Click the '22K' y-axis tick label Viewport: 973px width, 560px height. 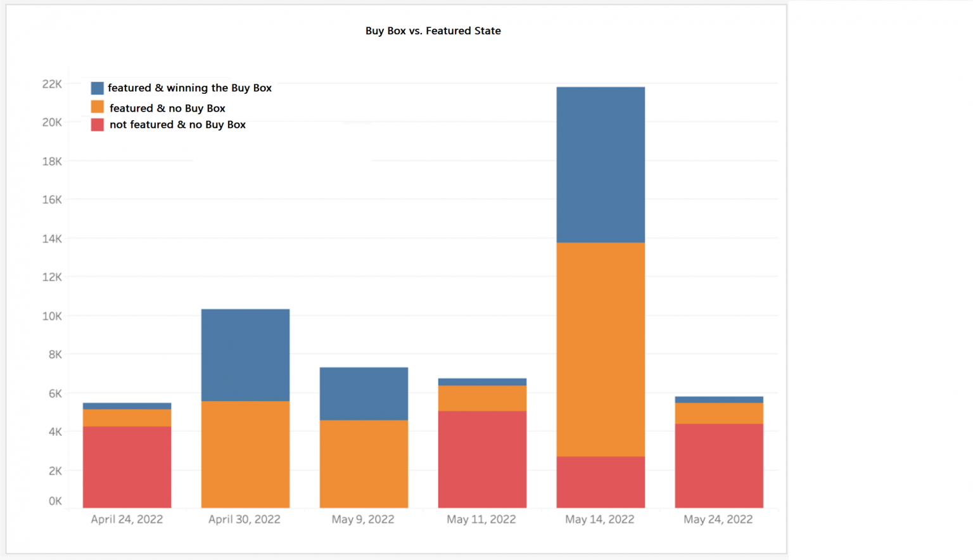click(52, 84)
